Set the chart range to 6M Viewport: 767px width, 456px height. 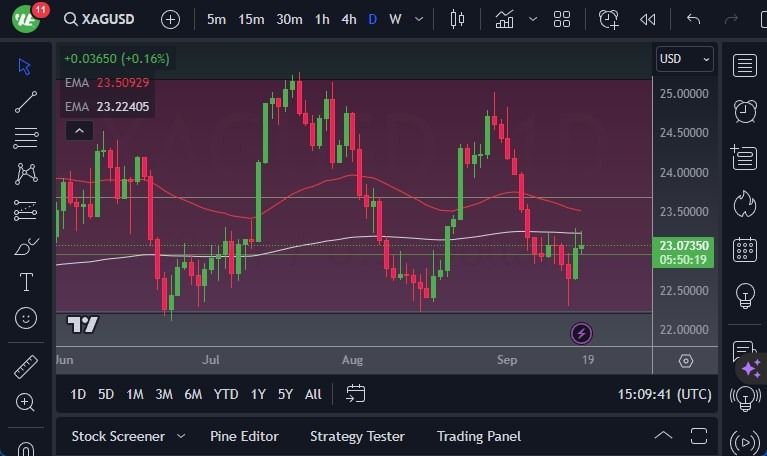(x=193, y=394)
